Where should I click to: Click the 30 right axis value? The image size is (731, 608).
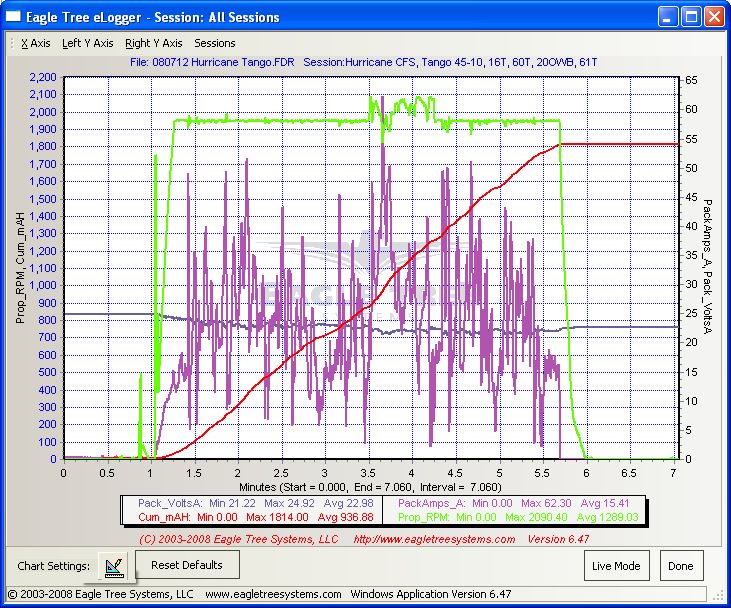click(691, 284)
